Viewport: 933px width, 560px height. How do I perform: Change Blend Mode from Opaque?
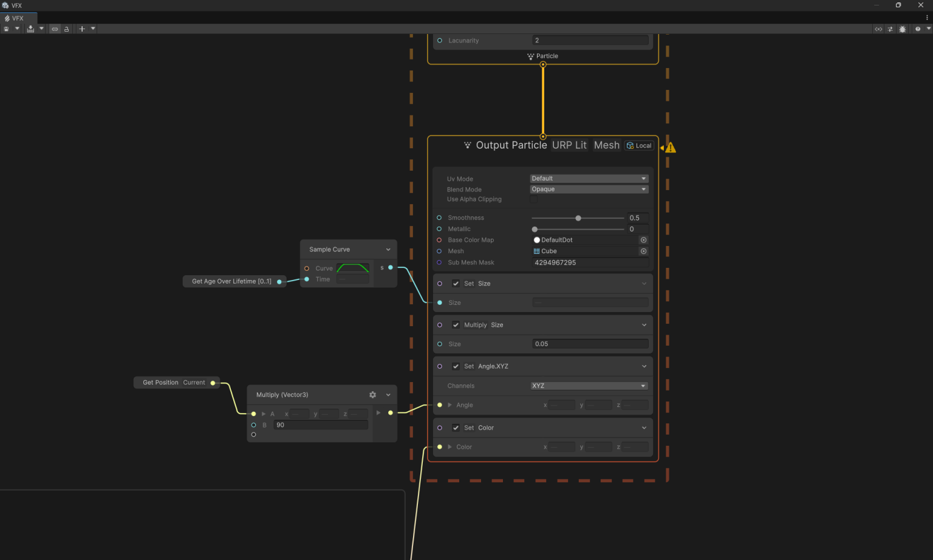pyautogui.click(x=588, y=189)
